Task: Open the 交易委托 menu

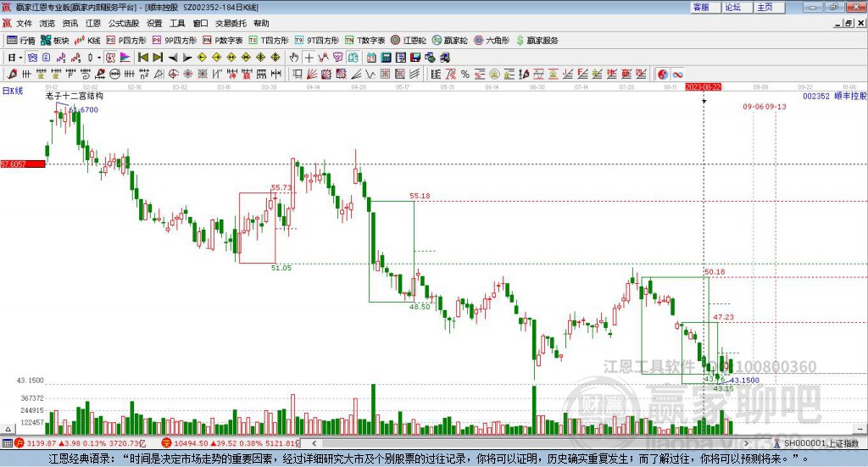Action: tap(231, 23)
